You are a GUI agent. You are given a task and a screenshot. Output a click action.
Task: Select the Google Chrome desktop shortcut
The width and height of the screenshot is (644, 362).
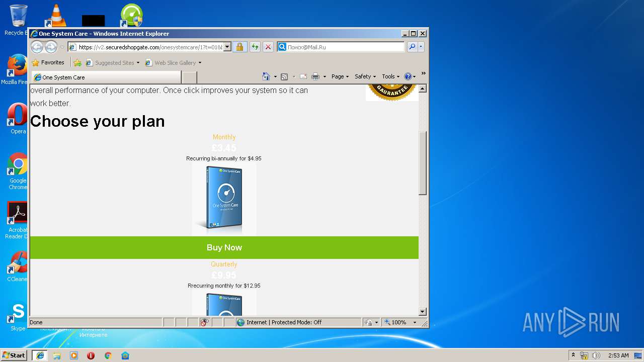click(x=18, y=171)
